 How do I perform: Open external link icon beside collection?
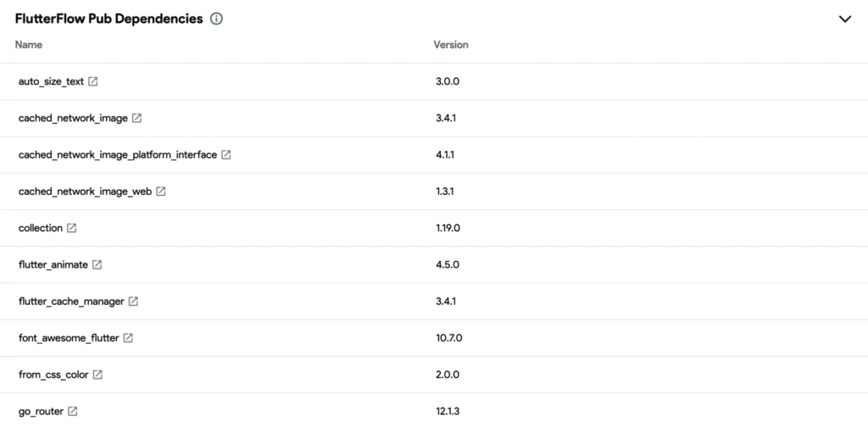[x=72, y=228]
